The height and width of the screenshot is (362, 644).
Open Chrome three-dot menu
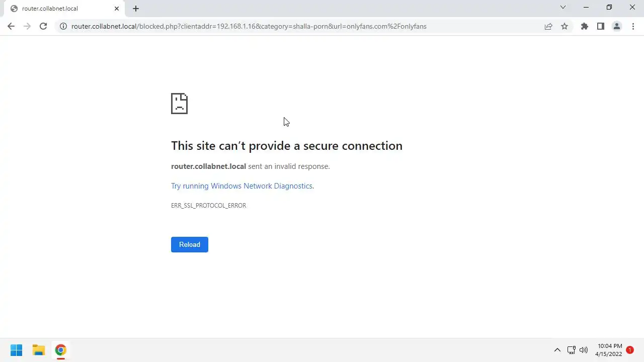point(633,26)
